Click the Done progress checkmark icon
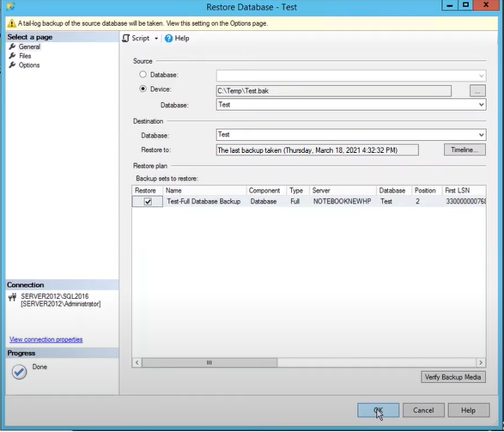Image resolution: width=504 pixels, height=432 pixels. point(19,372)
